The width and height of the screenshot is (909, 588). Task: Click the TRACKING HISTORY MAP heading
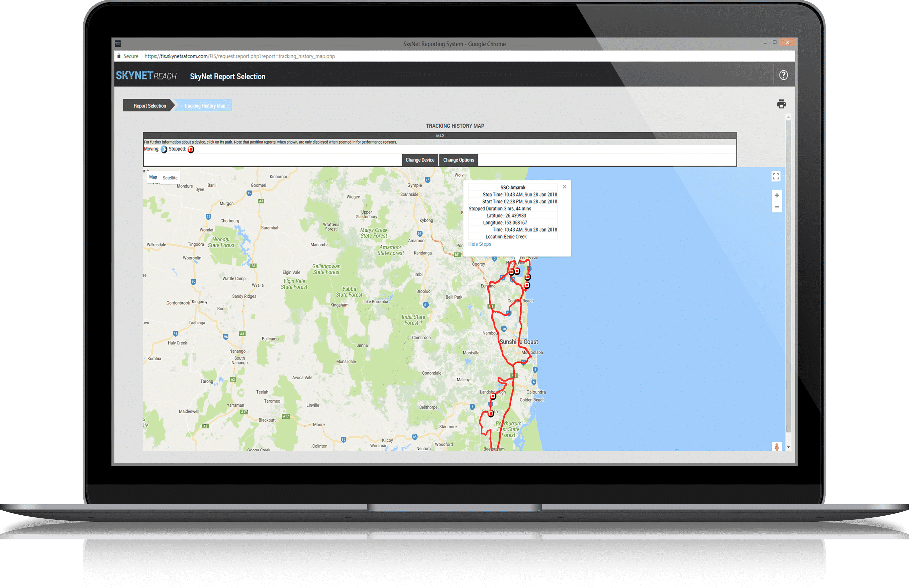click(455, 126)
